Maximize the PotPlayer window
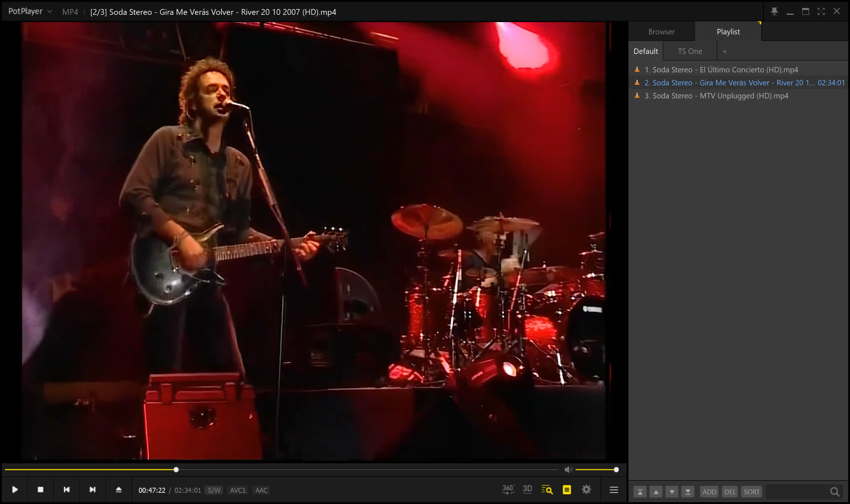The image size is (850, 504). pyautogui.click(x=805, y=12)
